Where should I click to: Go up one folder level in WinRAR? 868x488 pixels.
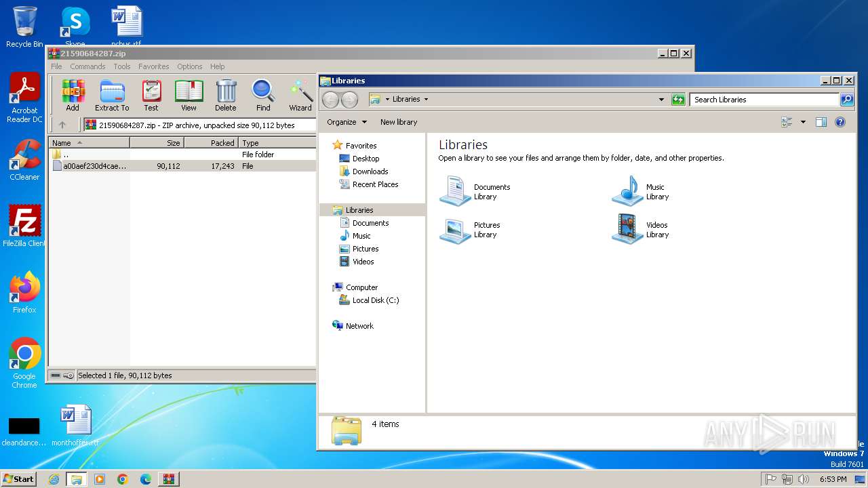[x=62, y=125]
